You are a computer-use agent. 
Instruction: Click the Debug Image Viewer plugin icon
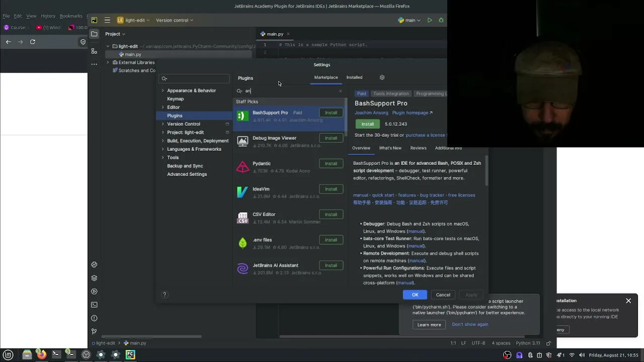(243, 141)
